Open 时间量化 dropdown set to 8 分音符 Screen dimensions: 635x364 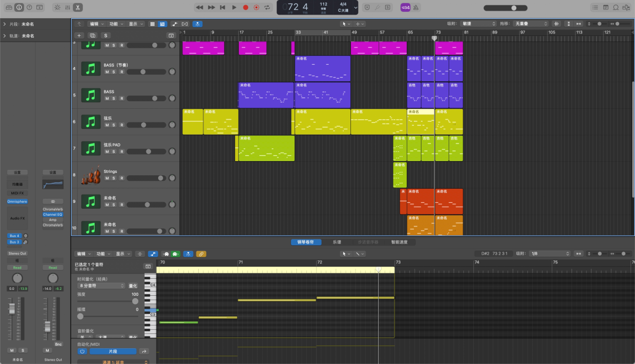click(101, 286)
